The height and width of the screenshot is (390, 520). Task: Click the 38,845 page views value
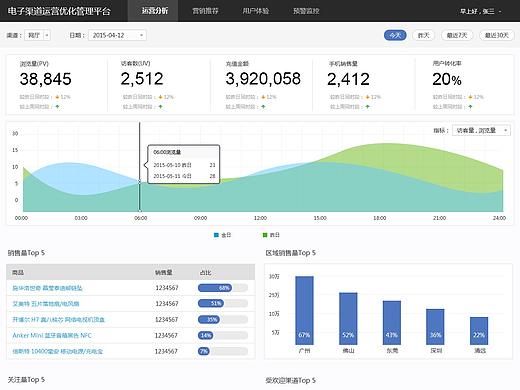click(46, 79)
